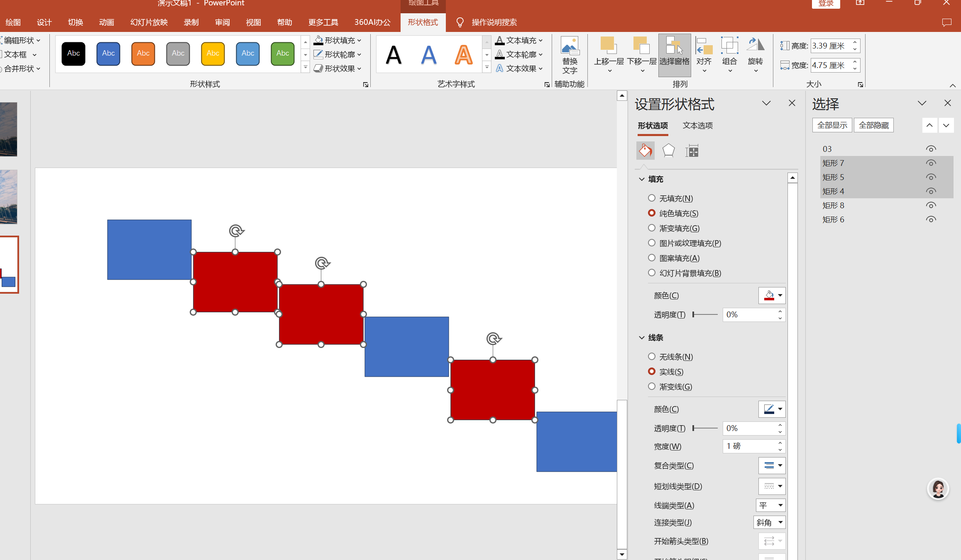This screenshot has width=961, height=560.
Task: Switch to Text Options (文本选项) tab
Action: point(697,126)
